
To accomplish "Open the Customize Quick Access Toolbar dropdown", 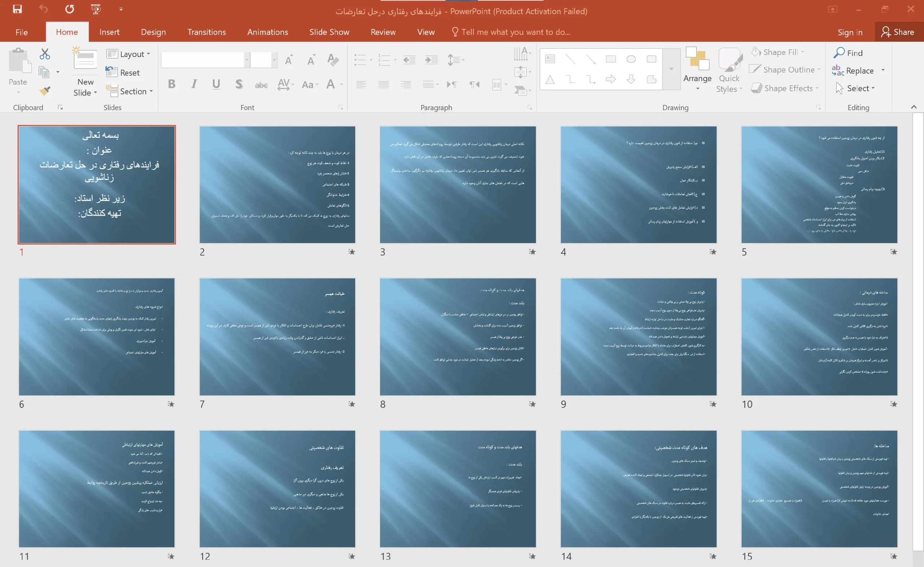I will [x=121, y=9].
